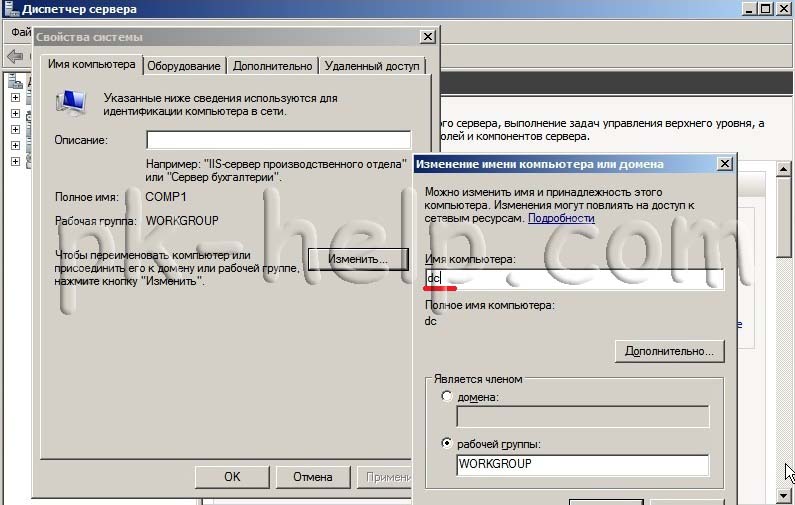Expand the third tree node in the sidebar
The height and width of the screenshot is (505, 795).
[15, 130]
